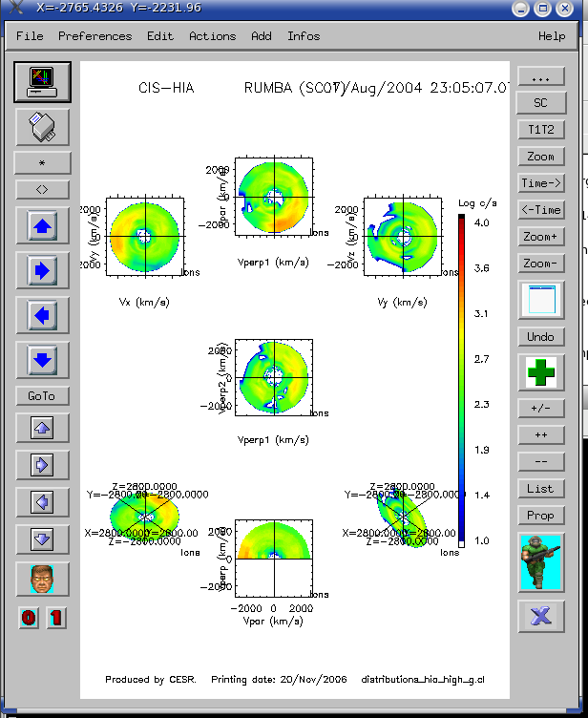Open the Preferences menu
Image resolution: width=588 pixels, height=718 pixels.
(94, 36)
